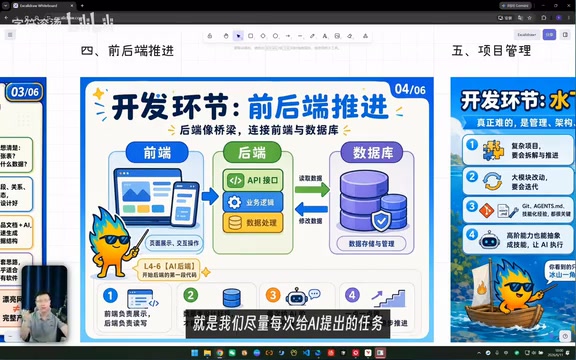Open the Windows Start menu
Image resolution: width=576 pixels, height=360 pixels.
click(195, 353)
